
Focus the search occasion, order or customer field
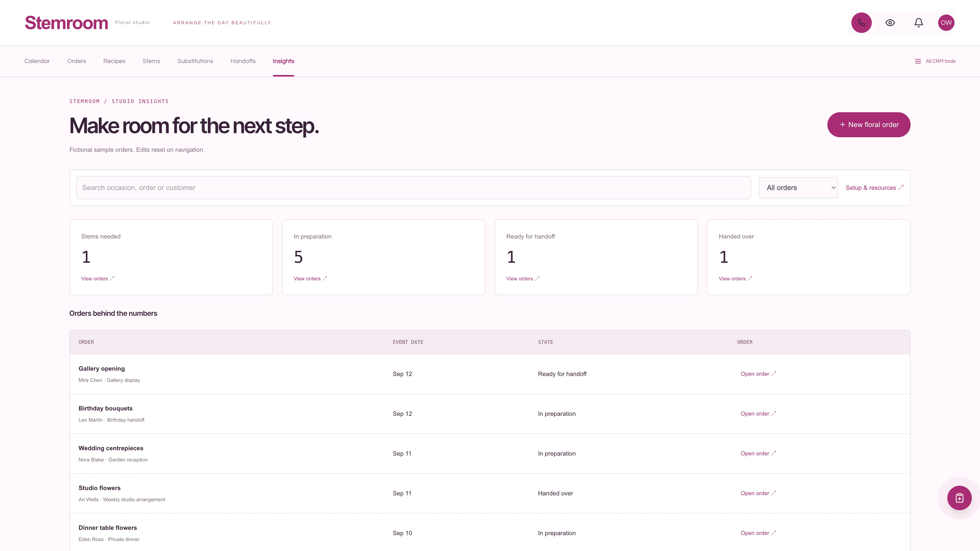coord(413,188)
